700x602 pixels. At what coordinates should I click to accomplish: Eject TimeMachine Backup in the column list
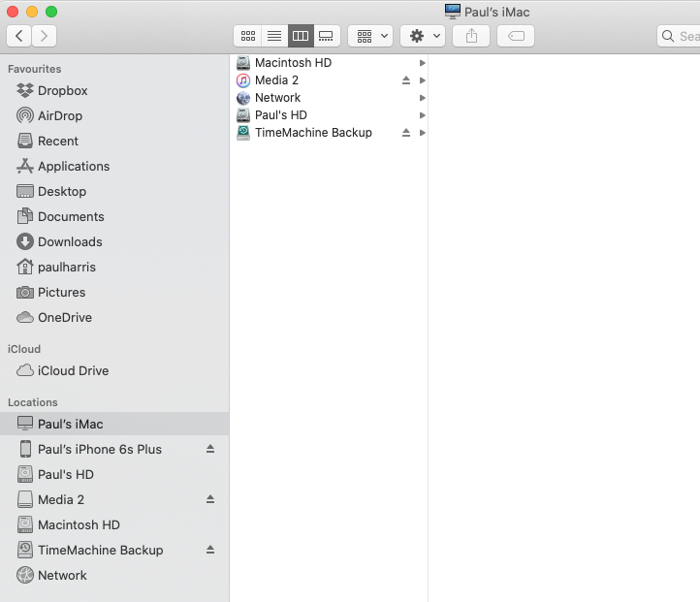pos(406,133)
